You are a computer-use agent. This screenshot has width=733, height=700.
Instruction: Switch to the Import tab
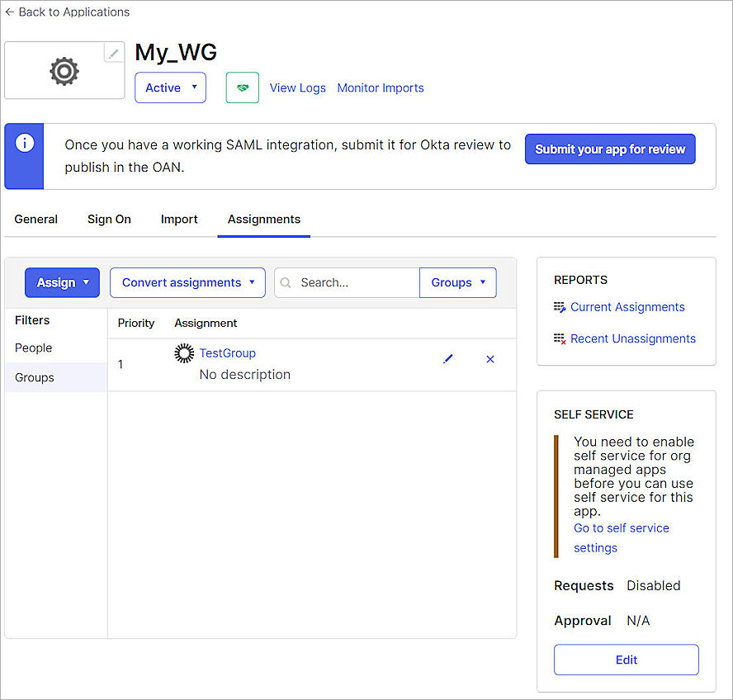click(x=179, y=219)
